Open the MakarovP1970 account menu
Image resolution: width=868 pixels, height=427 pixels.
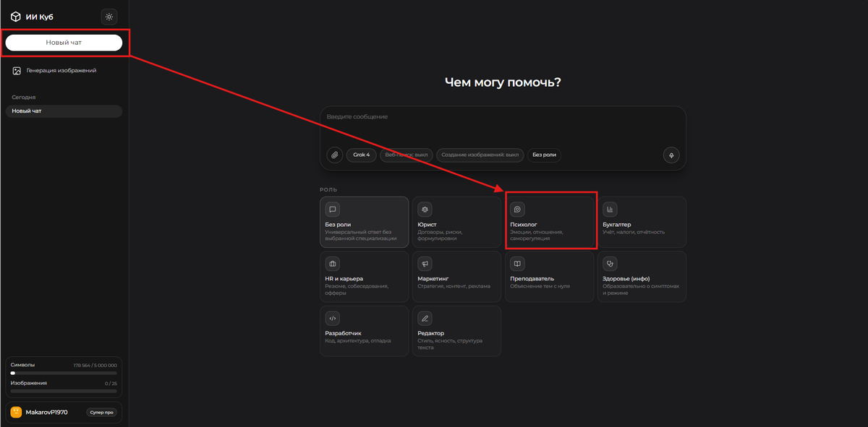[x=64, y=412]
